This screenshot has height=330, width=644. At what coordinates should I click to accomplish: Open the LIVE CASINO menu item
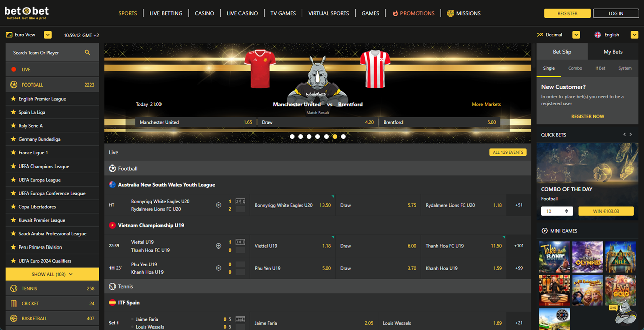coord(242,13)
